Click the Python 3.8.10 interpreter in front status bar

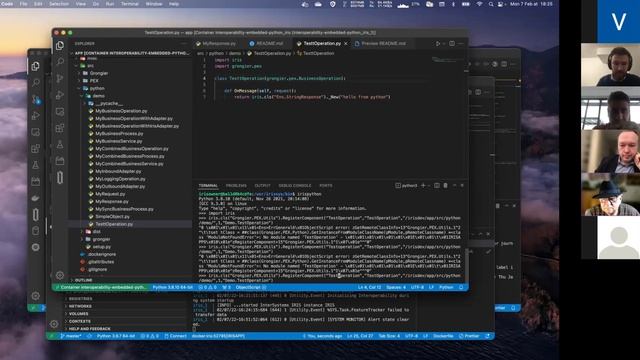pyautogui.click(x=172, y=287)
